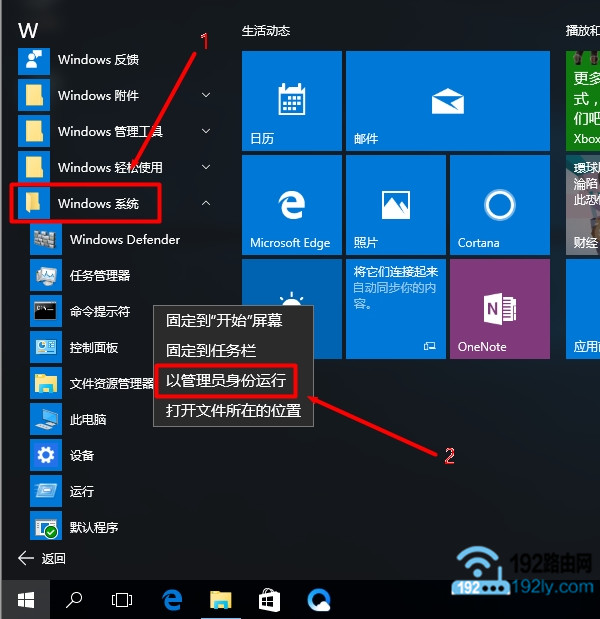The image size is (600, 619).
Task: Expand the Windows 管理工具 chevron
Action: [x=206, y=131]
